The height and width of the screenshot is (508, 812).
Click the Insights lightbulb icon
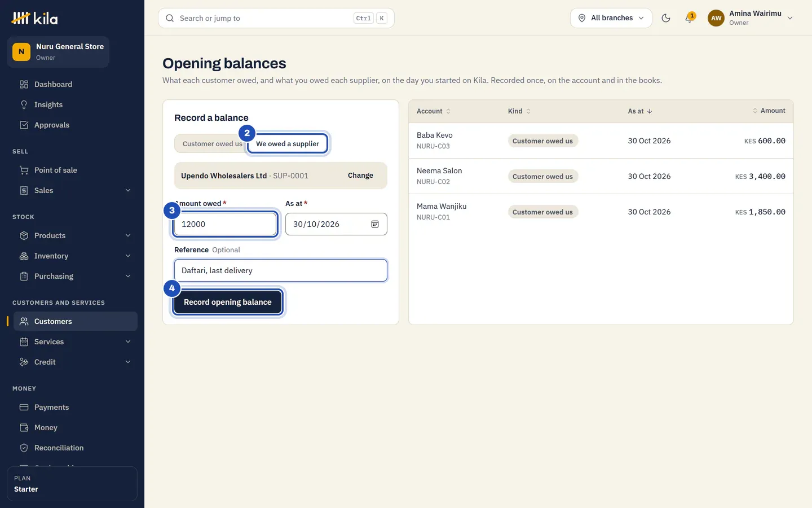[x=24, y=105]
